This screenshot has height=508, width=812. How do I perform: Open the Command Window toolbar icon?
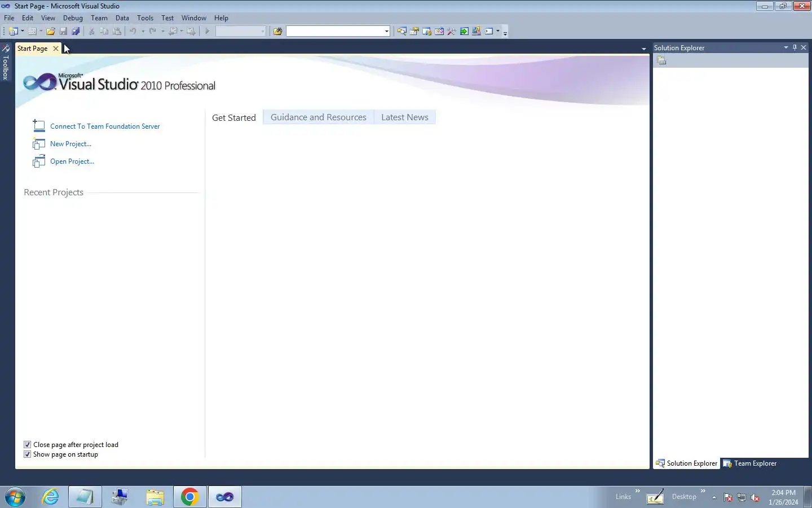(x=489, y=32)
